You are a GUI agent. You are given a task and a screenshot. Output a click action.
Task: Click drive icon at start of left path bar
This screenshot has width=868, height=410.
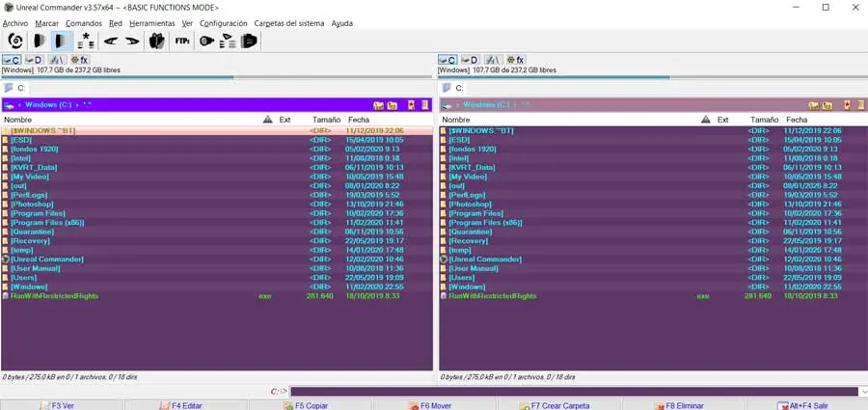coord(9,105)
